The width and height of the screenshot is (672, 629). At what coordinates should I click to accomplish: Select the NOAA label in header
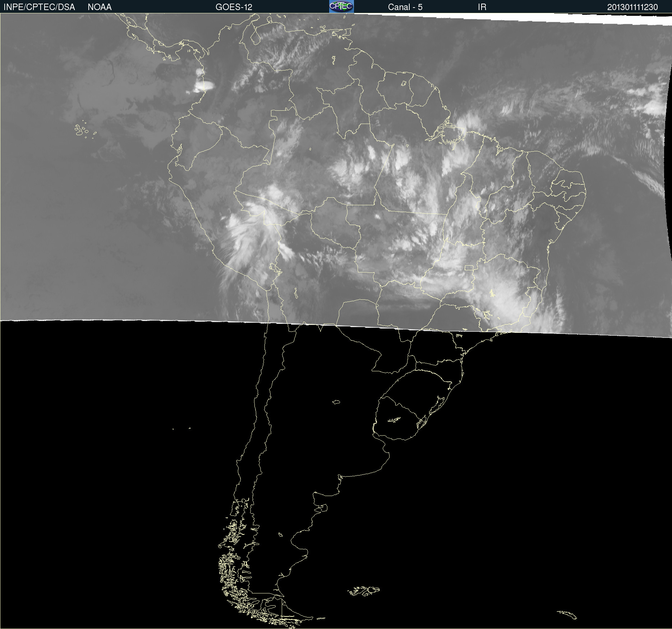coord(100,7)
